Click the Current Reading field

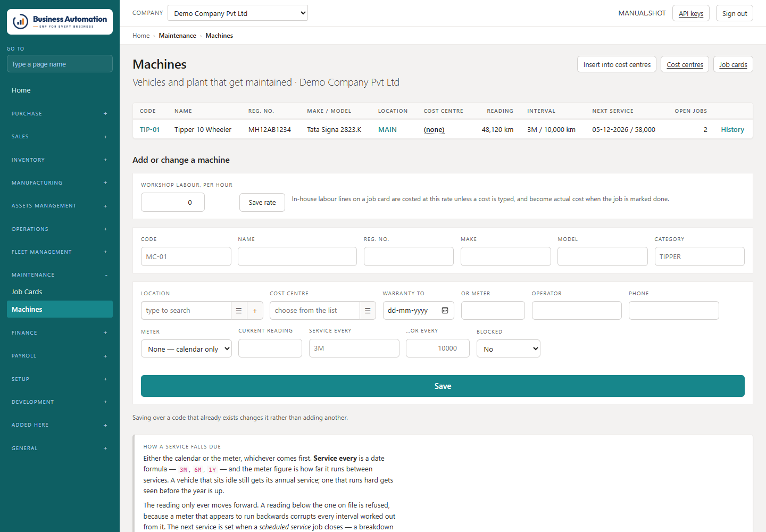tap(270, 348)
